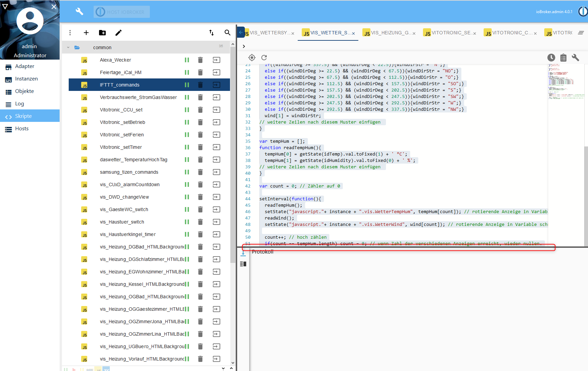Edit selected script with pencil icon
The height and width of the screenshot is (371, 588).
coord(119,33)
